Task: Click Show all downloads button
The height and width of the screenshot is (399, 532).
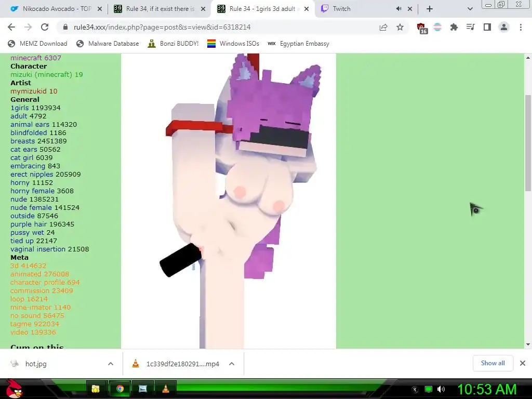Action: (x=493, y=363)
